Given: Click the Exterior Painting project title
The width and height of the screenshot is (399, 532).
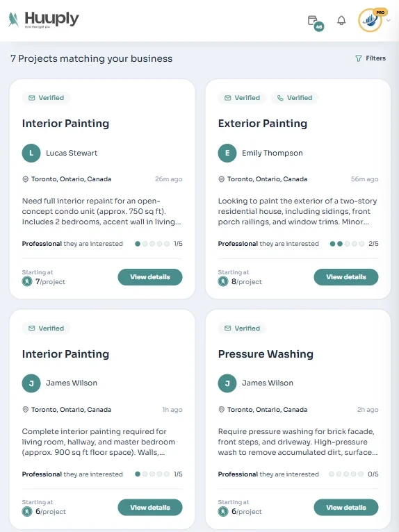Looking at the screenshot, I should tap(263, 124).
